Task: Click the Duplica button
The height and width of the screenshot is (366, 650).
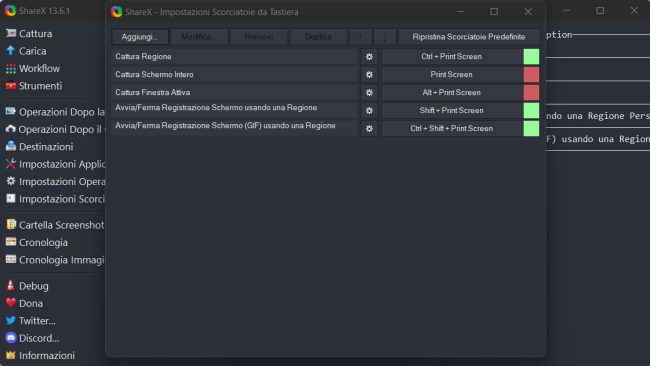Action: click(x=318, y=37)
